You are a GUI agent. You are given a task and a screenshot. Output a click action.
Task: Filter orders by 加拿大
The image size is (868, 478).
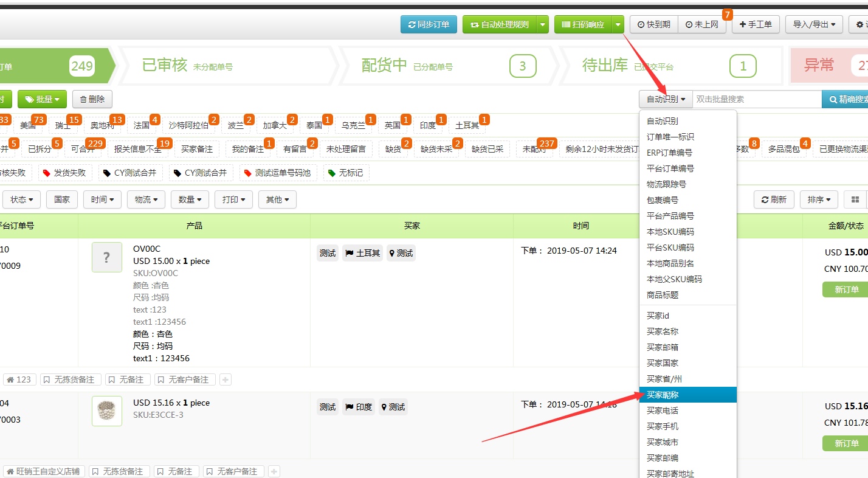(x=275, y=125)
